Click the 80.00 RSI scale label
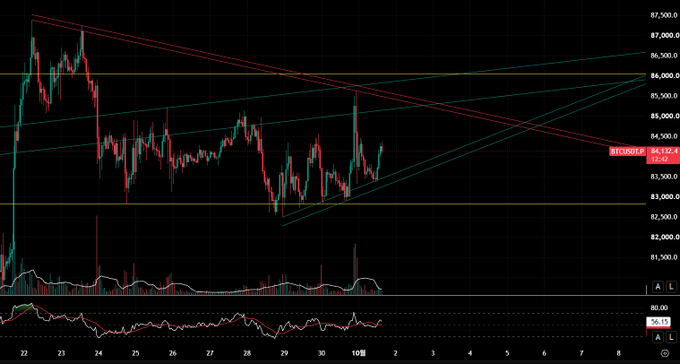 (659, 308)
